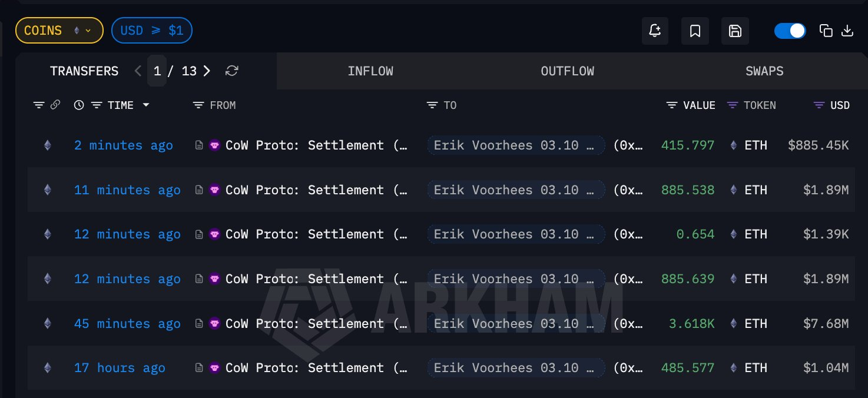Screen dimensions: 868x398
Task: Toggle the blue switch off
Action: tap(790, 31)
